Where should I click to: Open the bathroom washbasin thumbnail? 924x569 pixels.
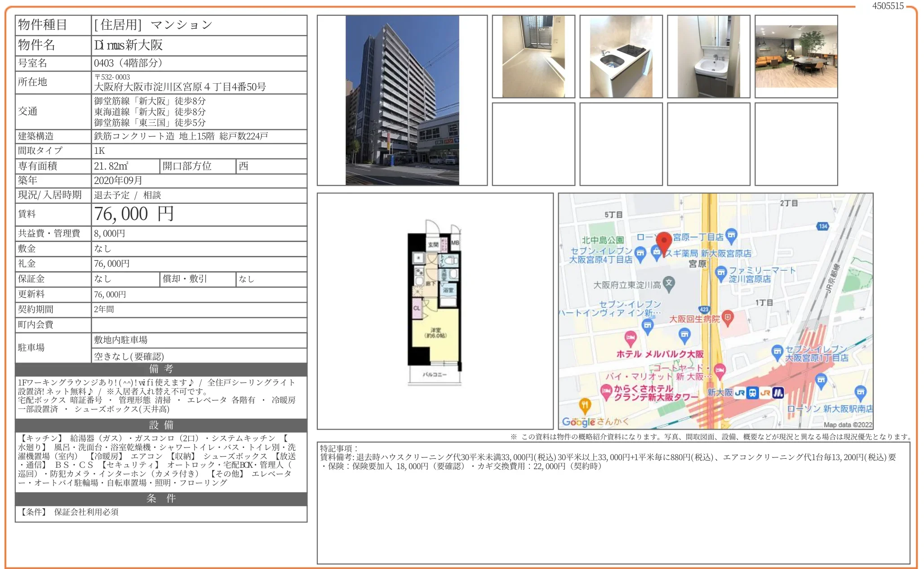pyautogui.click(x=708, y=57)
